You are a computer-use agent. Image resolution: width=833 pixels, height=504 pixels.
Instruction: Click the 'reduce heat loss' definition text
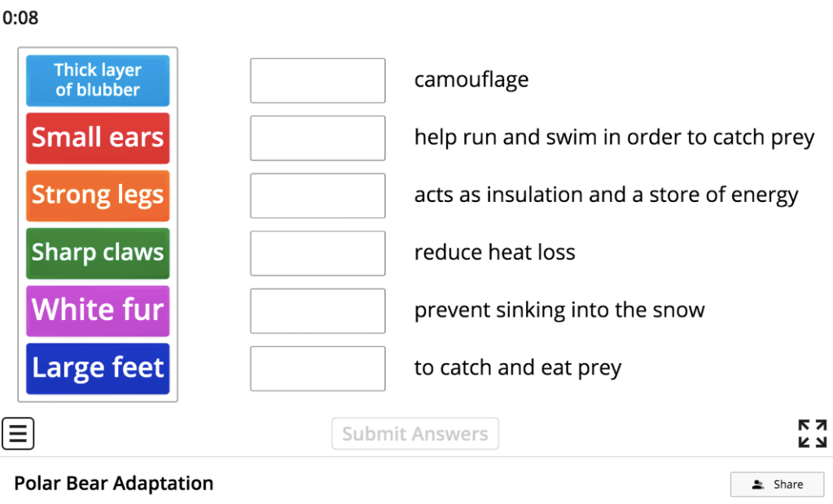494,252
